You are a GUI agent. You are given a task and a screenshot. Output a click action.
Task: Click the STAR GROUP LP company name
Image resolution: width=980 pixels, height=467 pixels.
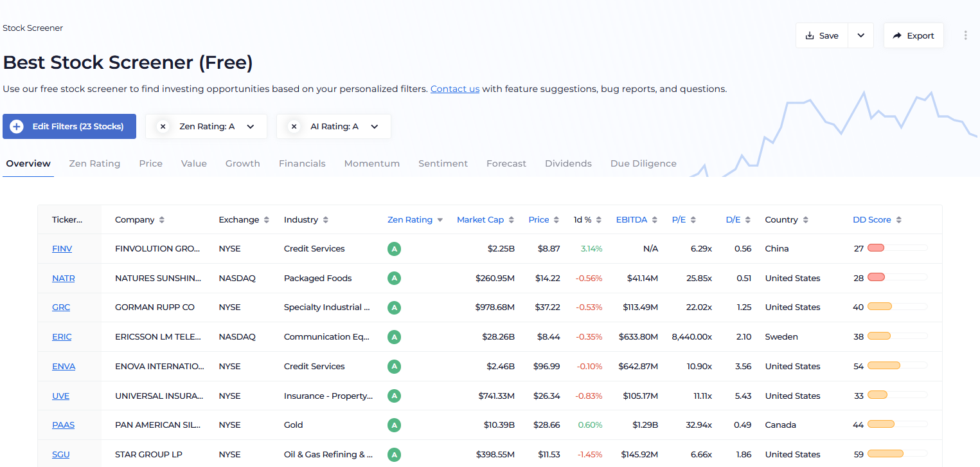pos(148,454)
